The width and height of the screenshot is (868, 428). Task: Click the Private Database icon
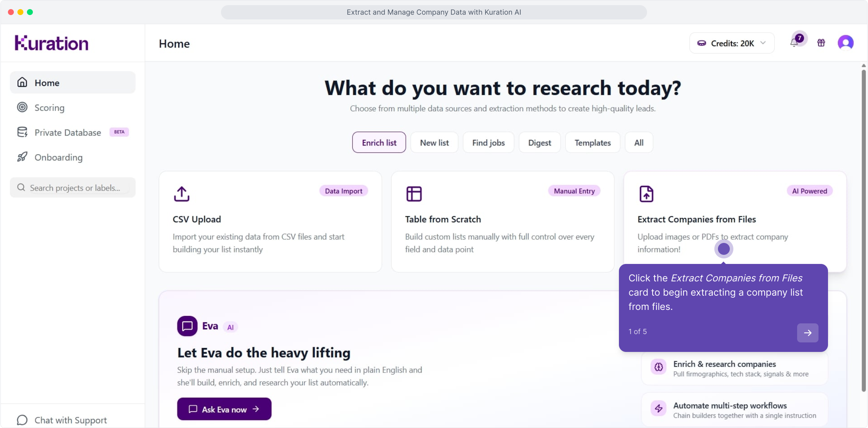(x=22, y=132)
